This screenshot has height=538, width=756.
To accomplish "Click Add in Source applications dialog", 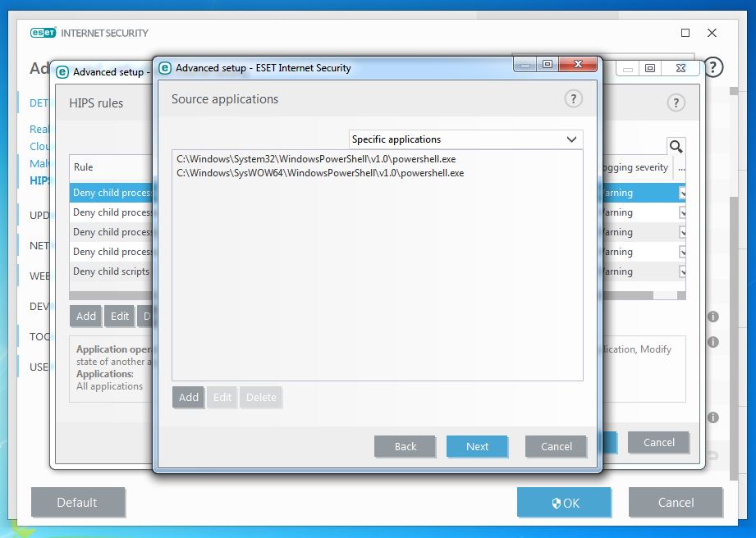I will (188, 398).
